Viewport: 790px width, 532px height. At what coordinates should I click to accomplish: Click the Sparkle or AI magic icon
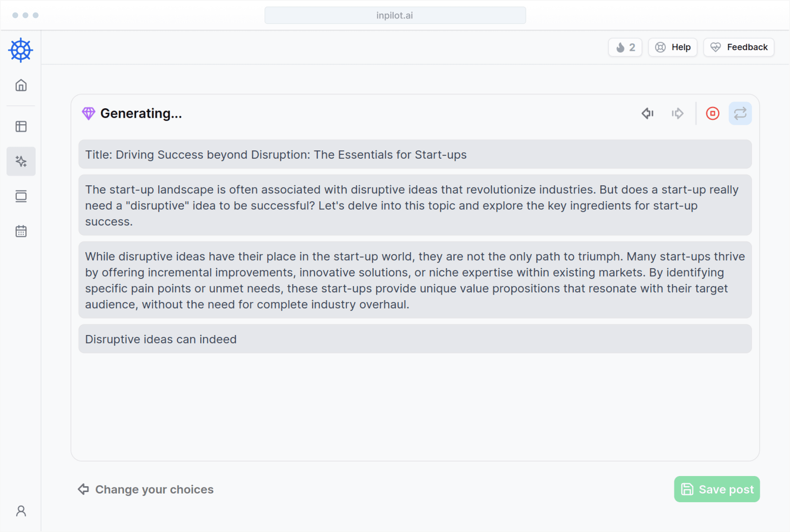21,161
